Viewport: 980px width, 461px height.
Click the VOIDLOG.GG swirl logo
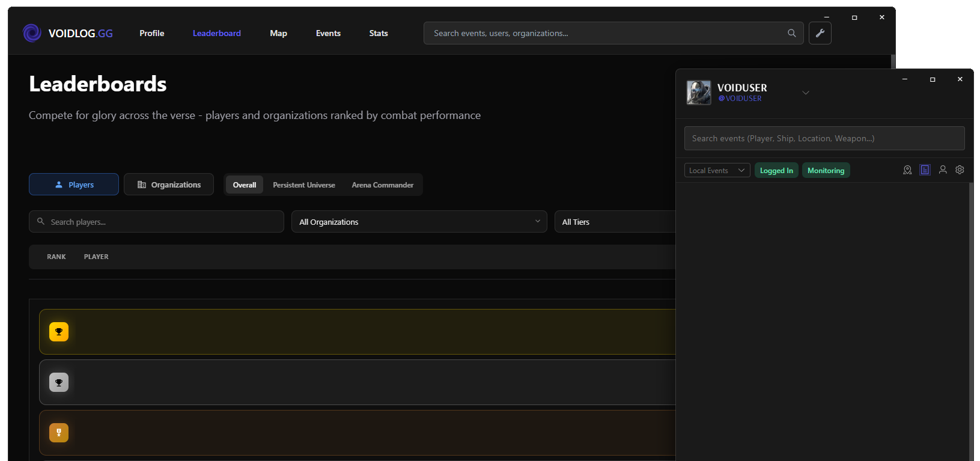point(32,33)
